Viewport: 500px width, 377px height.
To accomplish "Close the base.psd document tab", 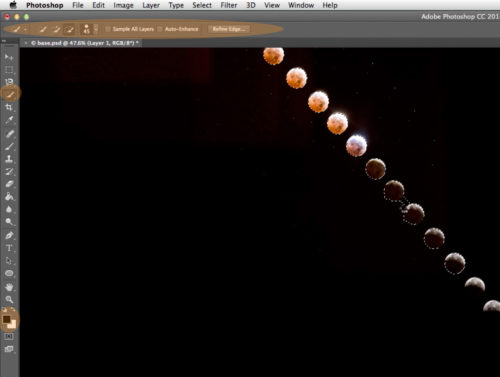I will 26,43.
